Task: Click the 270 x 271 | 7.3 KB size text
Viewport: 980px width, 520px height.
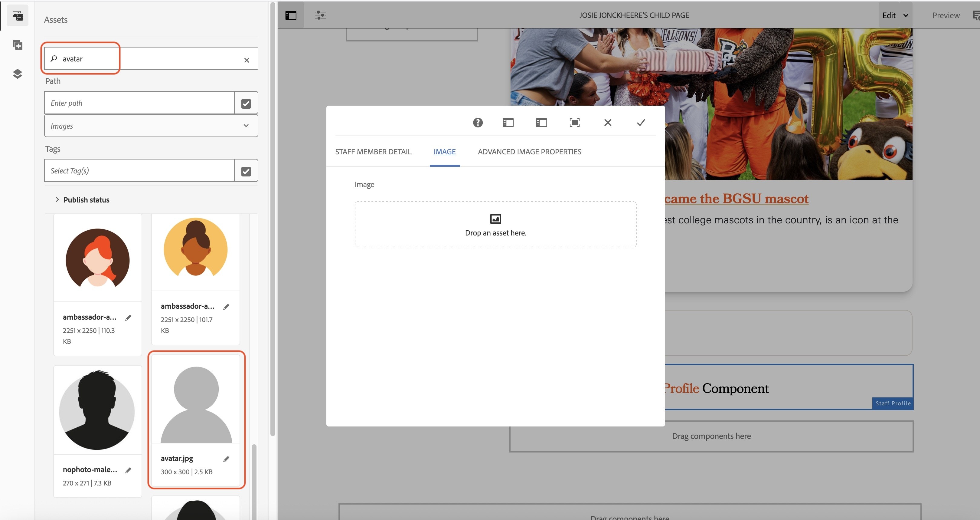Action: (x=87, y=483)
